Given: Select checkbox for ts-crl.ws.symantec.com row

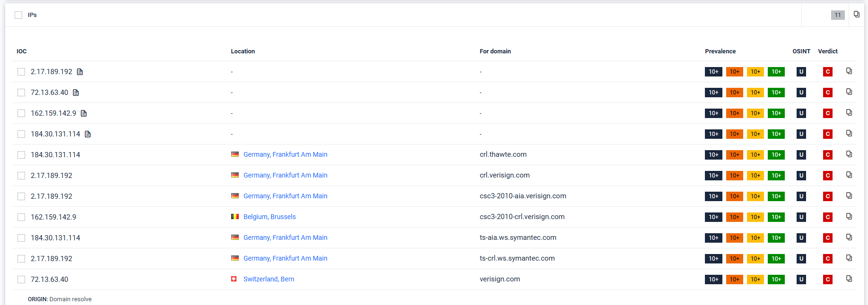Looking at the screenshot, I should pyautogui.click(x=21, y=259).
